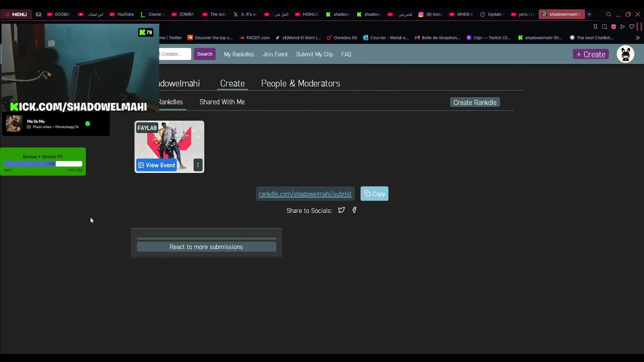Screen dimensions: 644x362
Task: Select the Create page tab
Action: [x=232, y=83]
